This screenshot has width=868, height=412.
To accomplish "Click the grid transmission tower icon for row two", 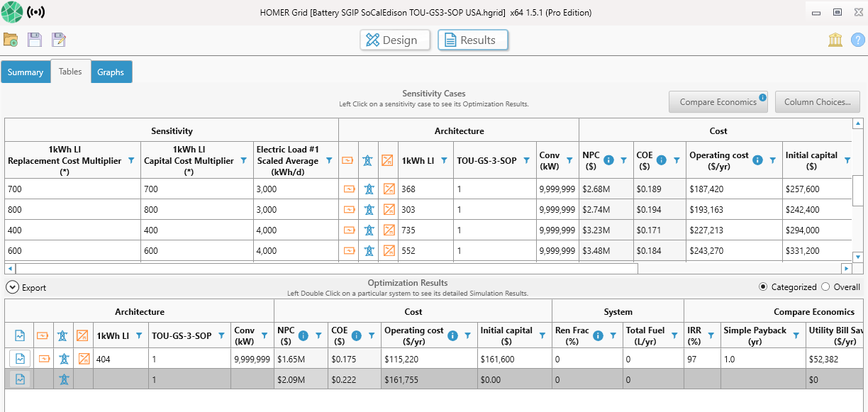I will click(369, 209).
